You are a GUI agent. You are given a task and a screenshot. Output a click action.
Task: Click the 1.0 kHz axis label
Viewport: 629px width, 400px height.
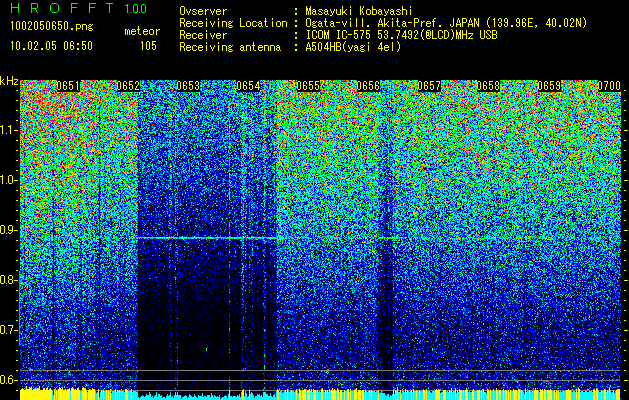coord(8,180)
